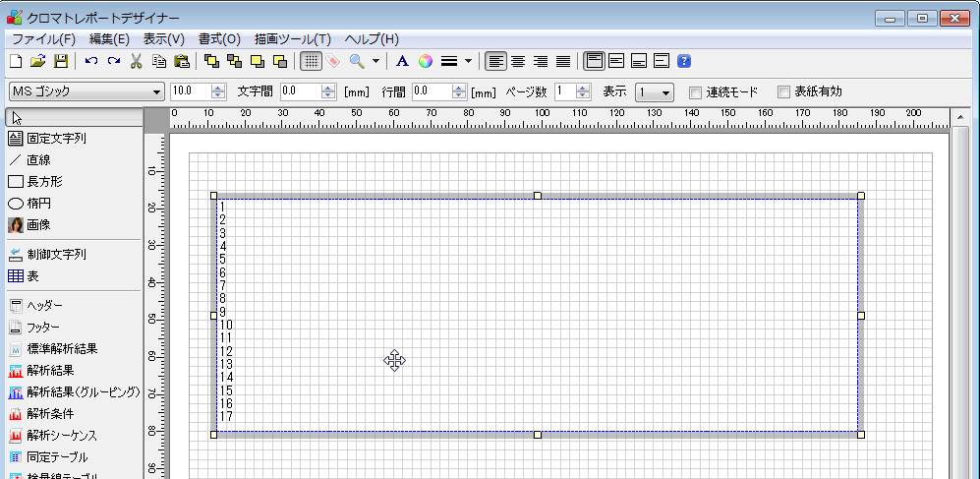This screenshot has height=479, width=980.
Task: Select the 楕円 ellipse tool
Action: (x=39, y=204)
